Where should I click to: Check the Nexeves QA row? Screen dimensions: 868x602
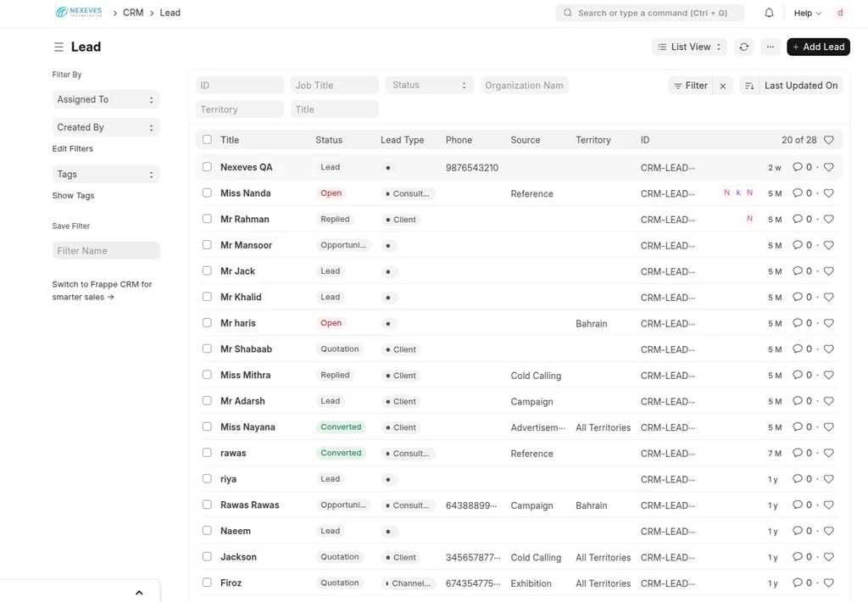207,167
